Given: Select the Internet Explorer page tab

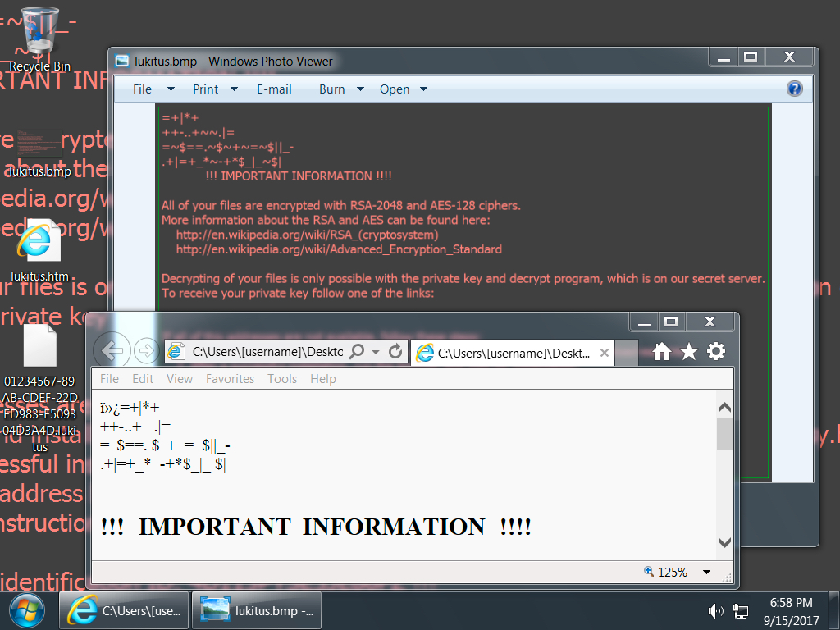Looking at the screenshot, I should click(x=513, y=353).
